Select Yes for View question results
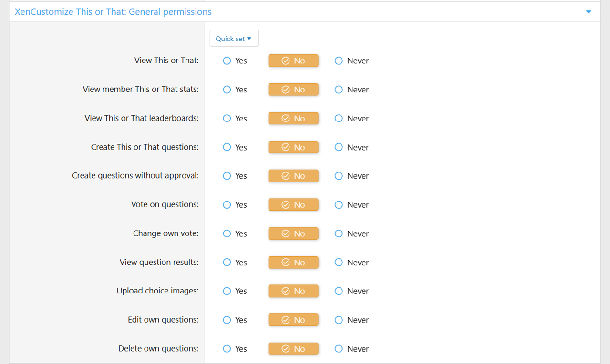The height and width of the screenshot is (364, 610). point(235,263)
